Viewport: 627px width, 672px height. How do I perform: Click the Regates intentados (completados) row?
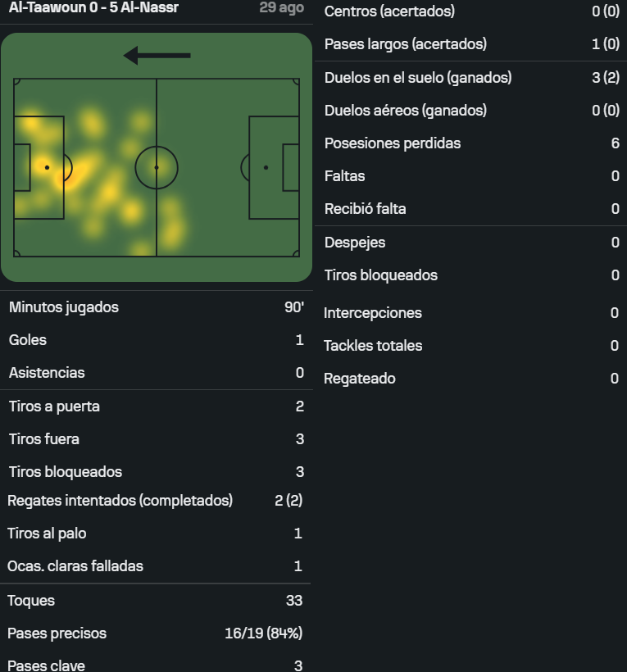click(x=155, y=501)
